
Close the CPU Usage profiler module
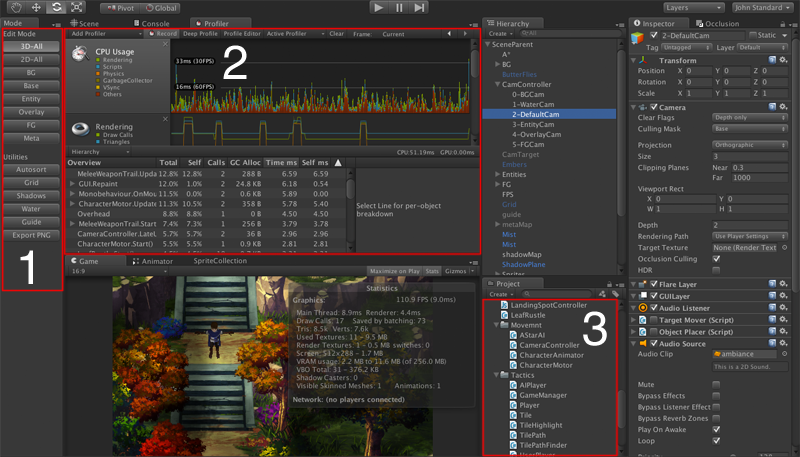(165, 44)
